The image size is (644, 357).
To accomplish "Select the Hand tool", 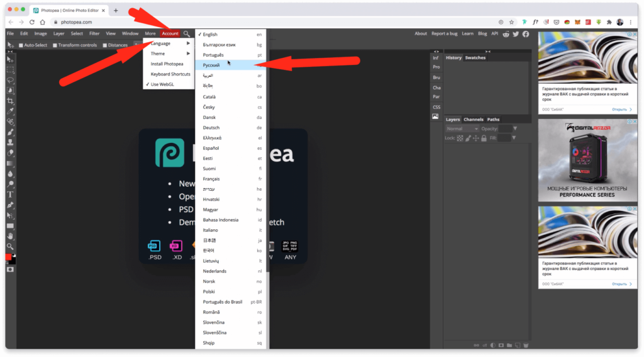I will (x=10, y=236).
